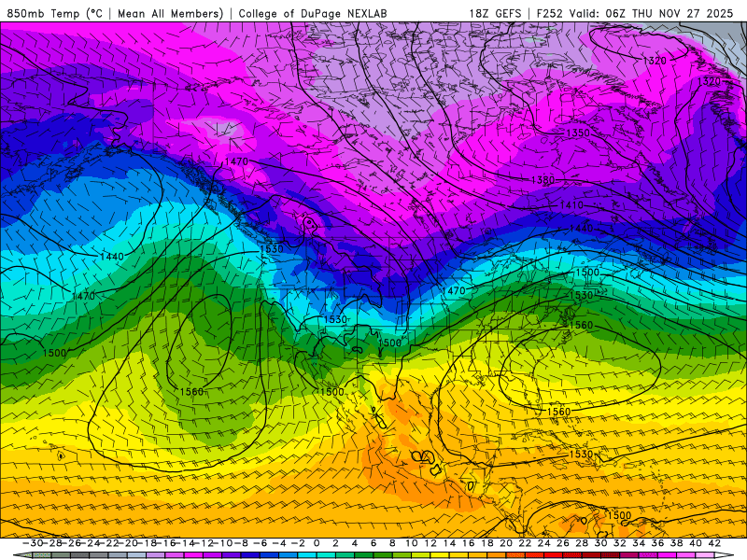Click the '18Z GEFS' model run text
This screenshot has width=747, height=560.
[495, 13]
